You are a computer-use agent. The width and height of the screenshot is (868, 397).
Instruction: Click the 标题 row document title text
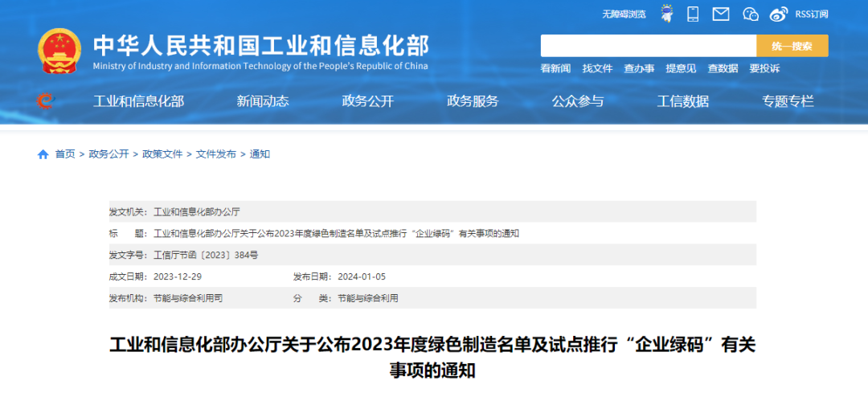pyautogui.click(x=336, y=234)
